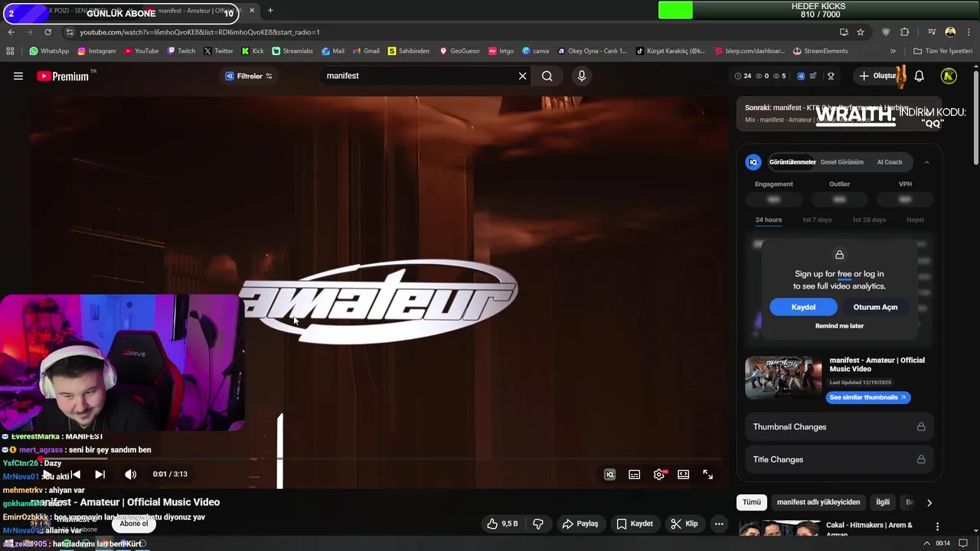Select the 1st 28 days tab
The width and height of the screenshot is (980, 551).
pyautogui.click(x=869, y=220)
